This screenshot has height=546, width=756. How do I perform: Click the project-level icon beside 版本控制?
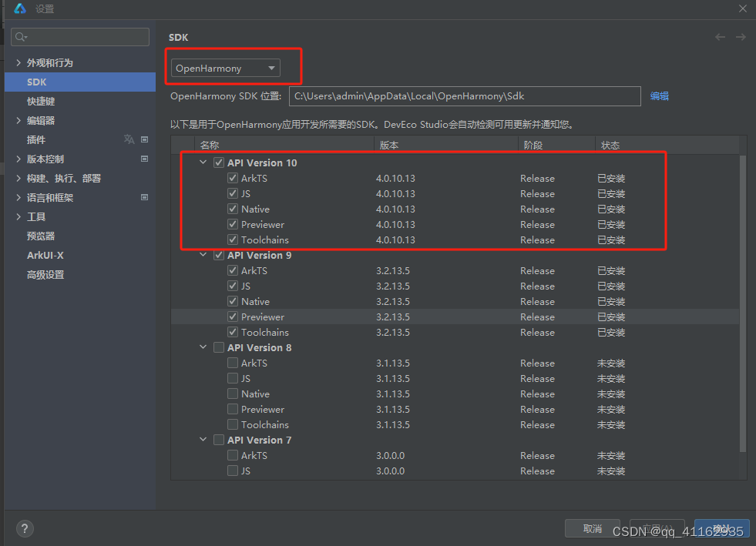click(x=144, y=159)
